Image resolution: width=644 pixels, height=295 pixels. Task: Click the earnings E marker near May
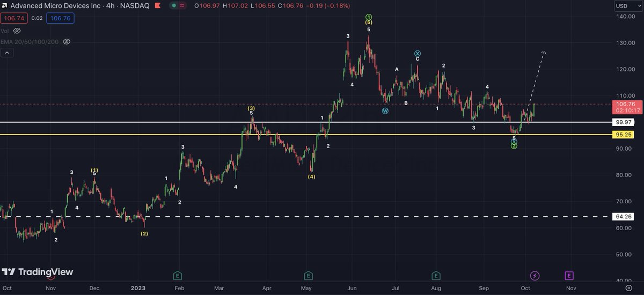point(308,276)
